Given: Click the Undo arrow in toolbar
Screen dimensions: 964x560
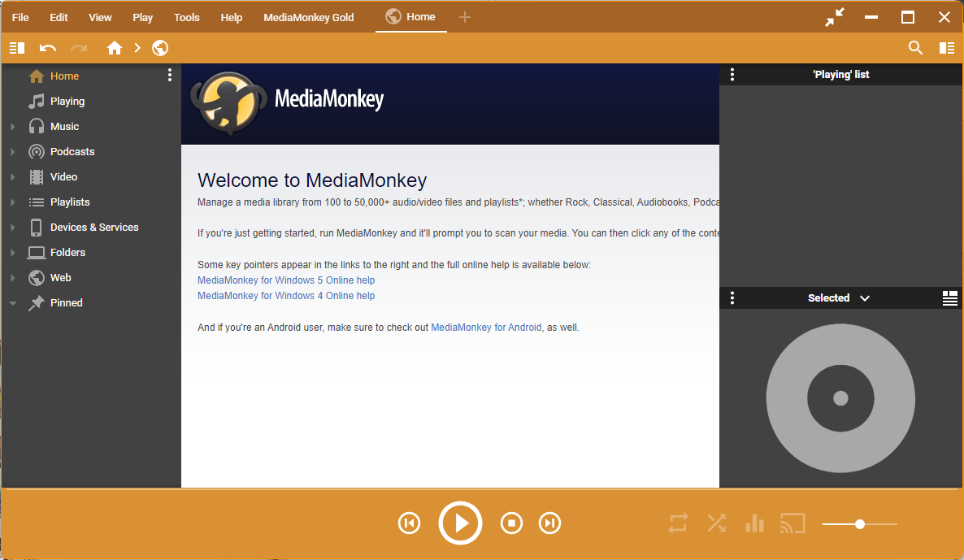Looking at the screenshot, I should click(48, 48).
